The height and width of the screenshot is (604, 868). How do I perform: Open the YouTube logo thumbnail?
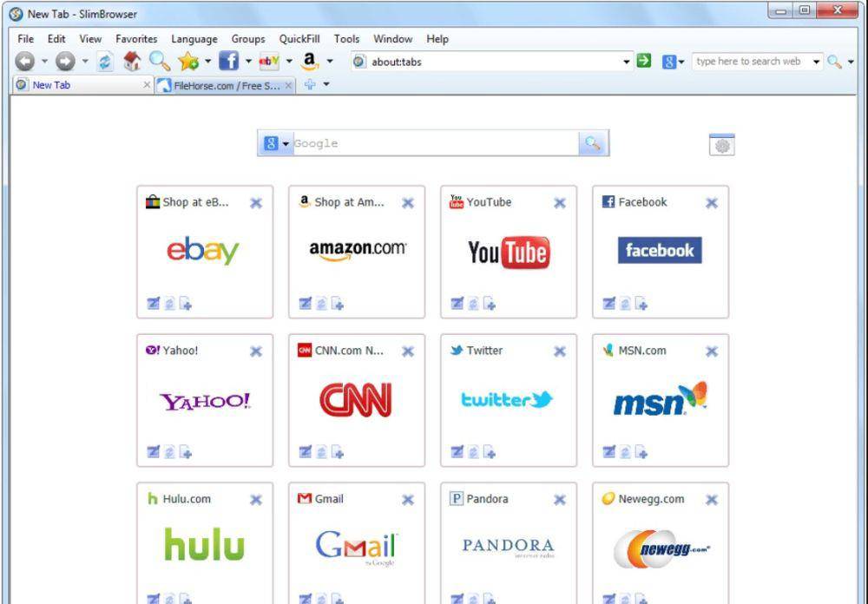509,253
